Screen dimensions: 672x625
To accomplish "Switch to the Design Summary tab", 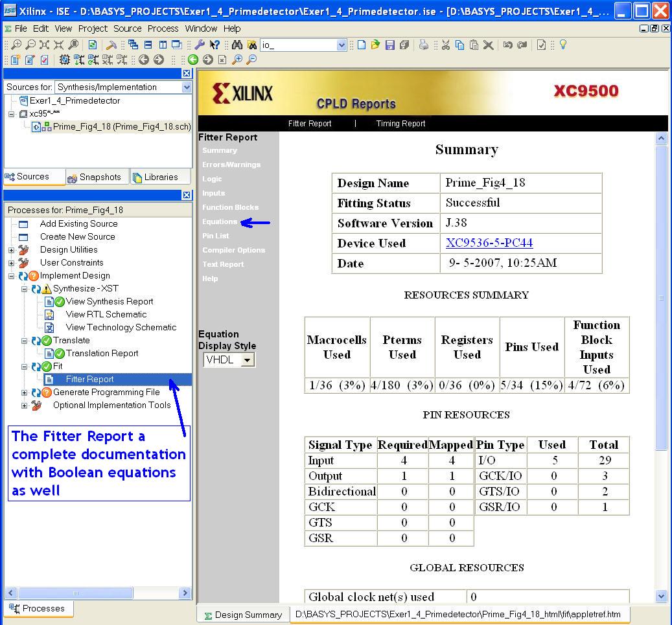I will click(244, 615).
